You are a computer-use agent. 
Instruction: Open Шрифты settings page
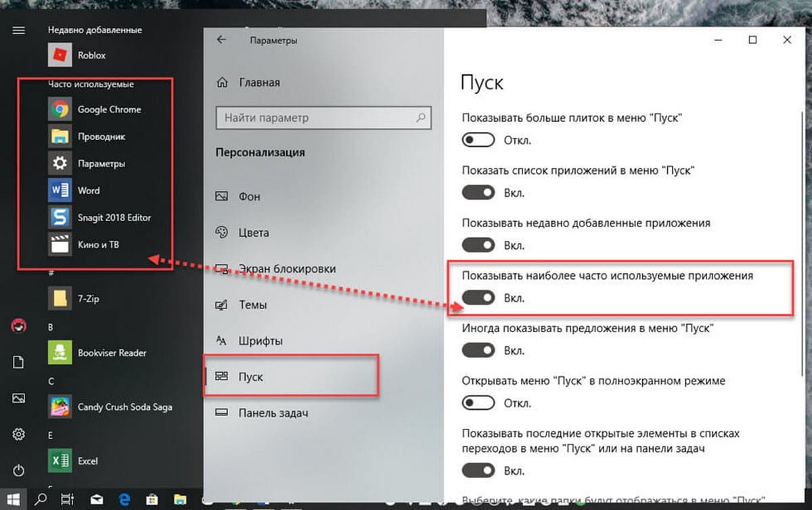[x=248, y=341]
